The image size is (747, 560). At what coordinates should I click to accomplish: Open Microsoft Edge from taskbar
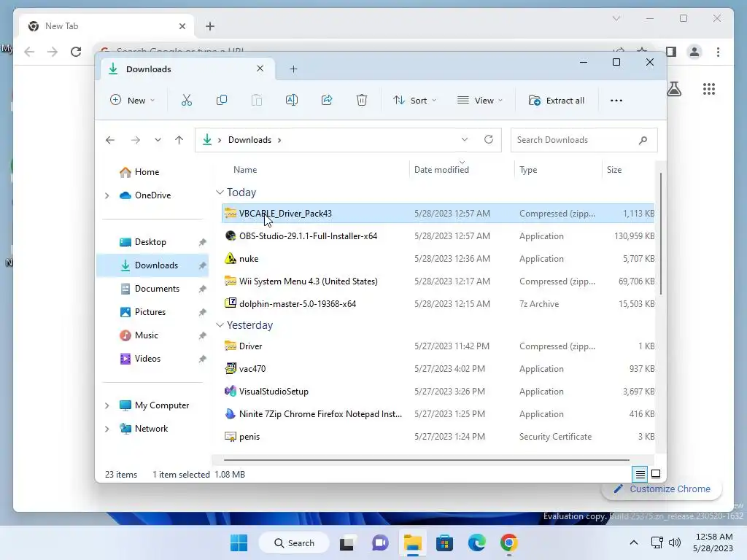tap(476, 542)
